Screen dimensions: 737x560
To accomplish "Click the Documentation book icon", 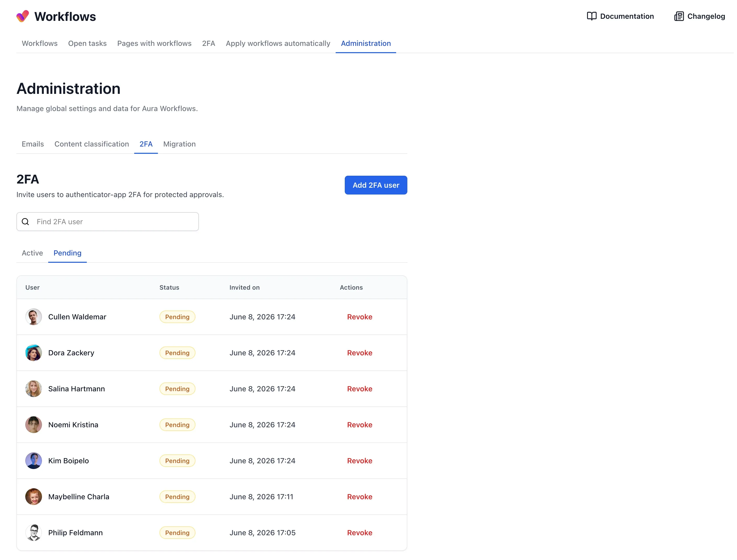I will tap(591, 16).
